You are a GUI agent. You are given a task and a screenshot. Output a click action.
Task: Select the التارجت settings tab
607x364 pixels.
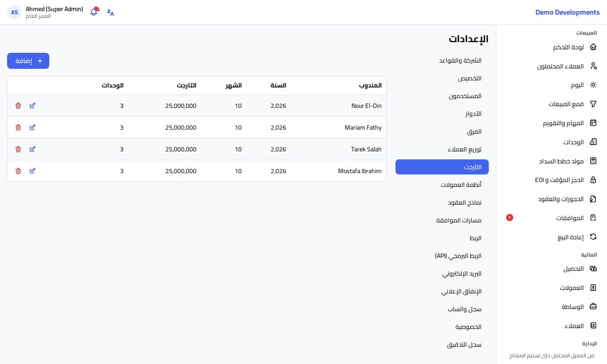coord(442,167)
